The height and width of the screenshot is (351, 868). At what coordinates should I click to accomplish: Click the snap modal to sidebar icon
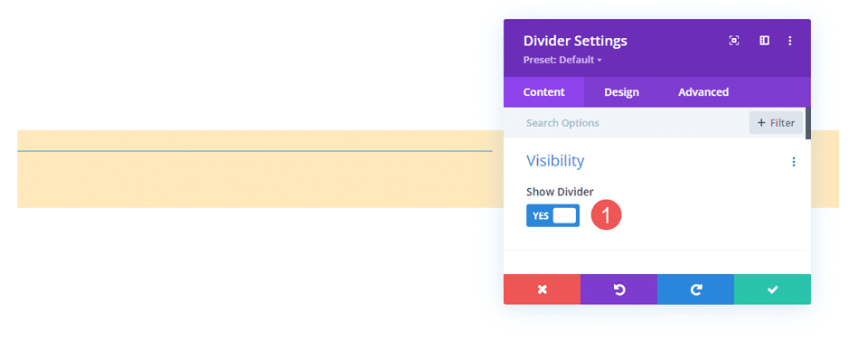tap(764, 41)
